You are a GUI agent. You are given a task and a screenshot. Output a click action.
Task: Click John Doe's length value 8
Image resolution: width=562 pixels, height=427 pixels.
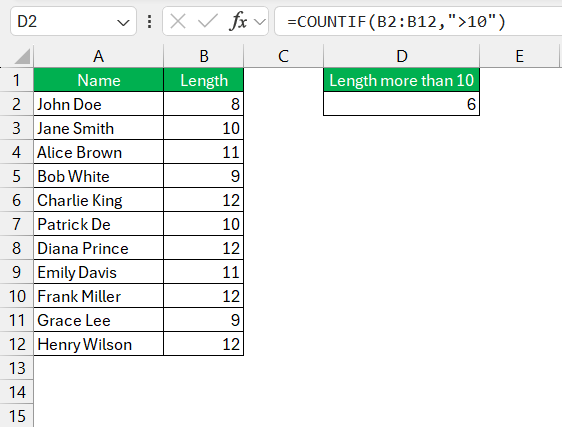(x=204, y=104)
